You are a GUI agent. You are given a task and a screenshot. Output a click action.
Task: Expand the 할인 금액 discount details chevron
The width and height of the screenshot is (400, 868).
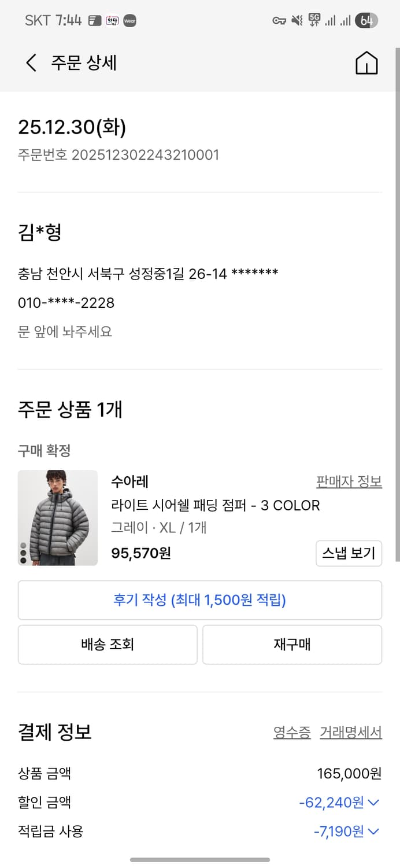[373, 803]
